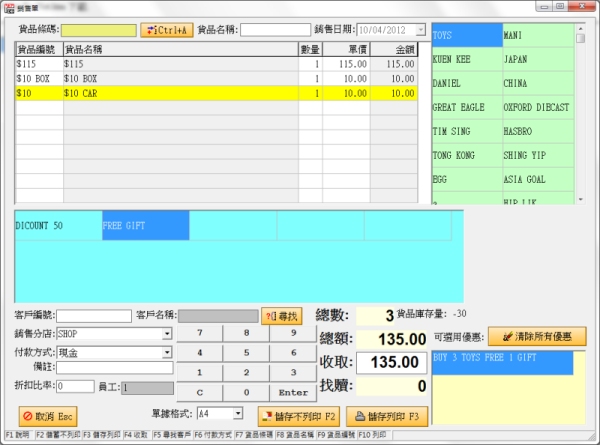
Task: Click the 貨品編號 column header
Action: pyautogui.click(x=39, y=49)
